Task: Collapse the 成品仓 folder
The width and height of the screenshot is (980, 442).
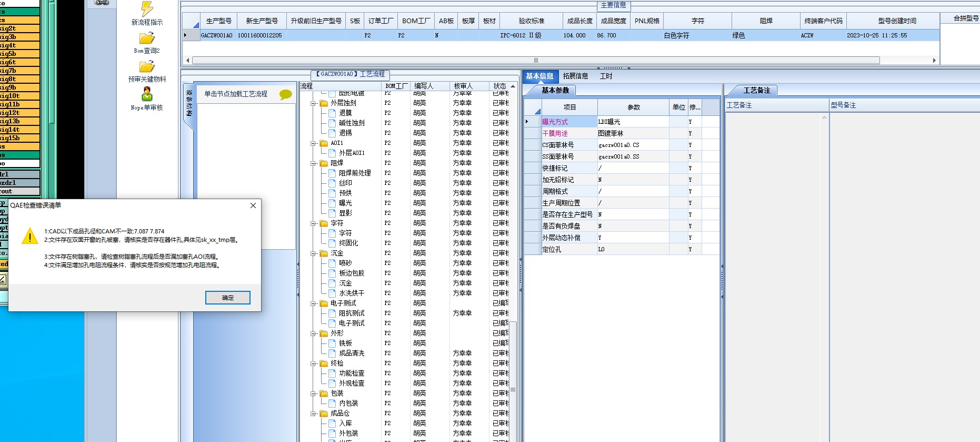Action: click(x=313, y=414)
